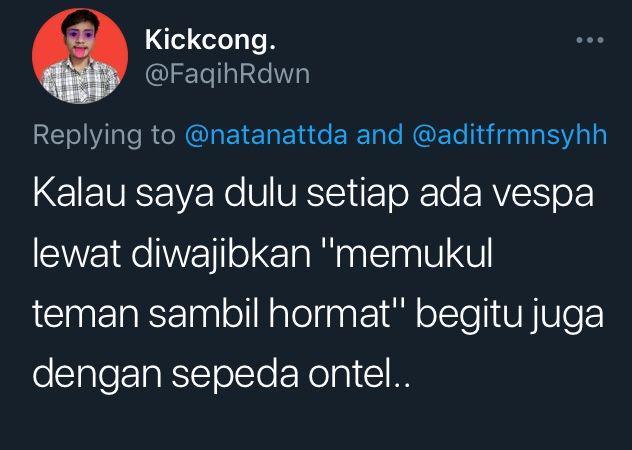Click the last line 'dengan sepeda ontel..'
This screenshot has width=632, height=450.
[x=221, y=375]
